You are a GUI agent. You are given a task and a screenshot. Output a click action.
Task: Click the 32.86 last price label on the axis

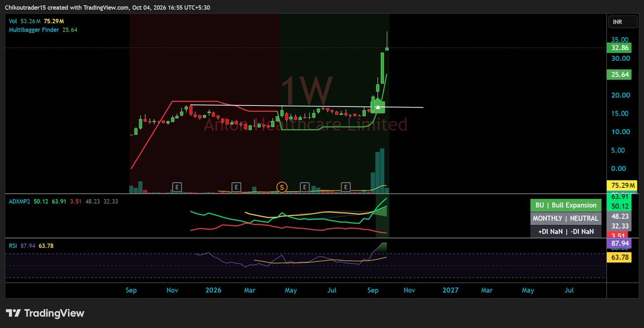(619, 48)
